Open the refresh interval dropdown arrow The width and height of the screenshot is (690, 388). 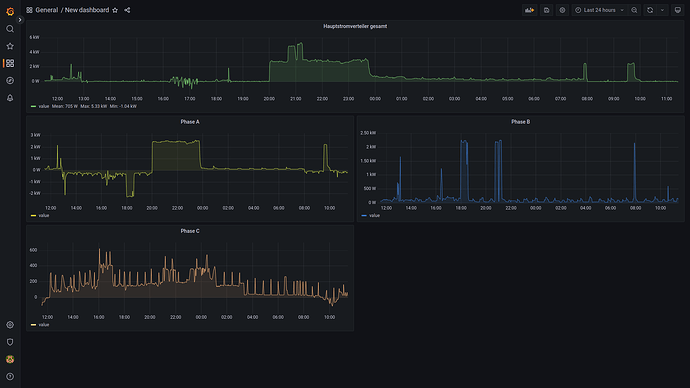662,10
